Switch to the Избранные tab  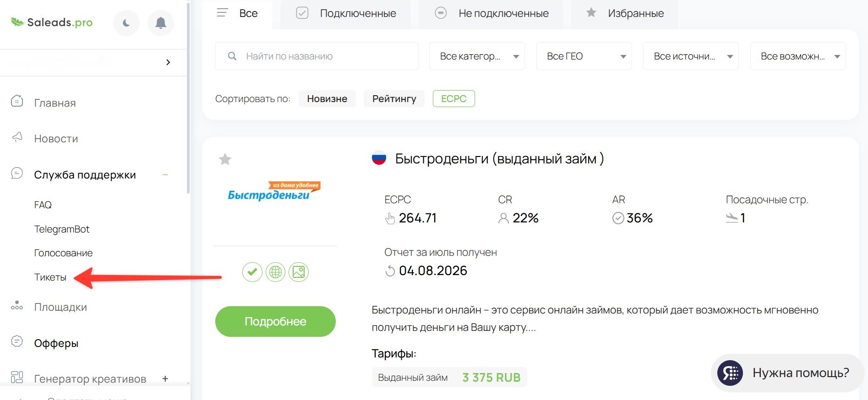click(x=625, y=14)
